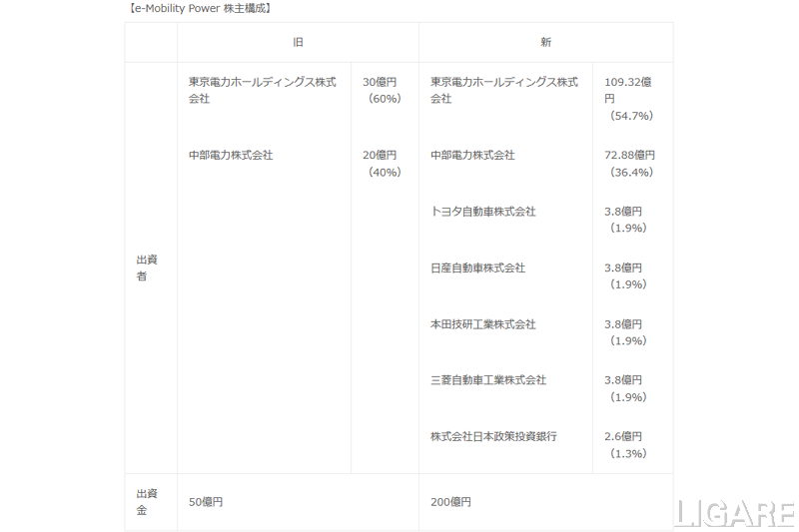Click the 72.88億円 (36.4%) amount

click(629, 164)
